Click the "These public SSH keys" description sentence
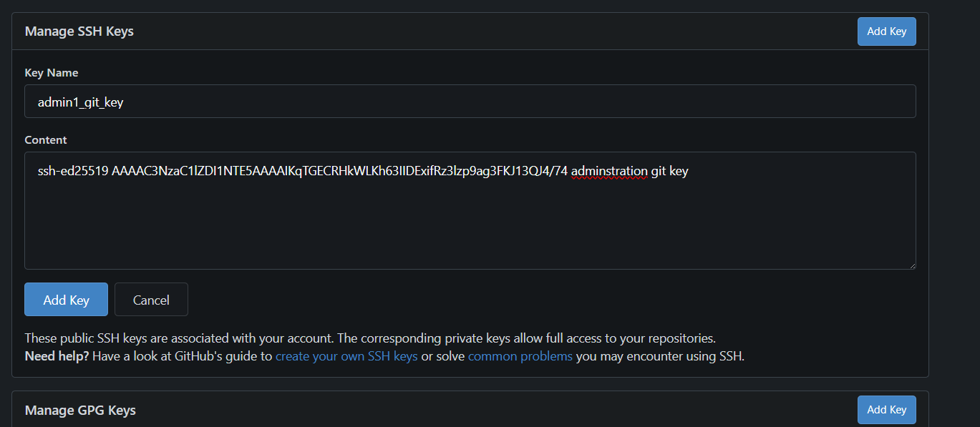This screenshot has height=427, width=980. click(x=369, y=338)
